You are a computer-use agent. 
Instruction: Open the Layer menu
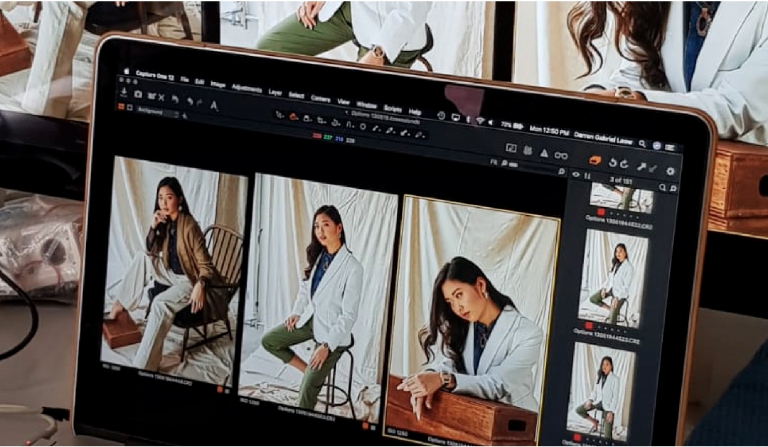[x=275, y=92]
